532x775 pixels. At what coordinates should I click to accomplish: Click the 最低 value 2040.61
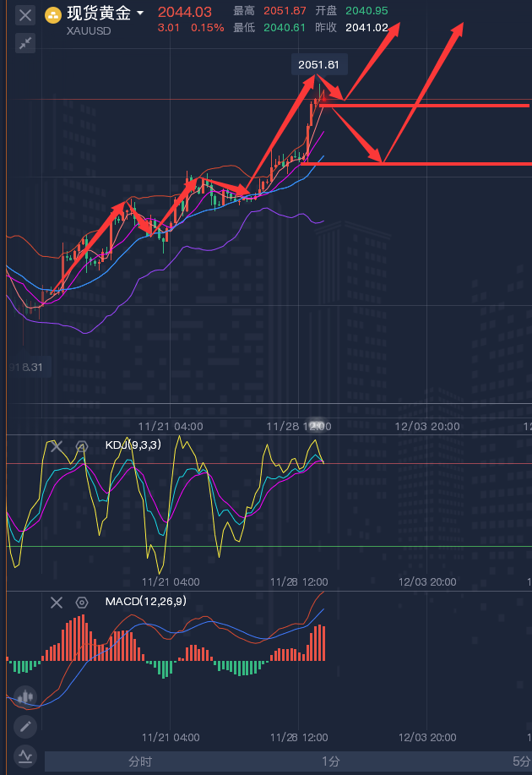tap(285, 27)
